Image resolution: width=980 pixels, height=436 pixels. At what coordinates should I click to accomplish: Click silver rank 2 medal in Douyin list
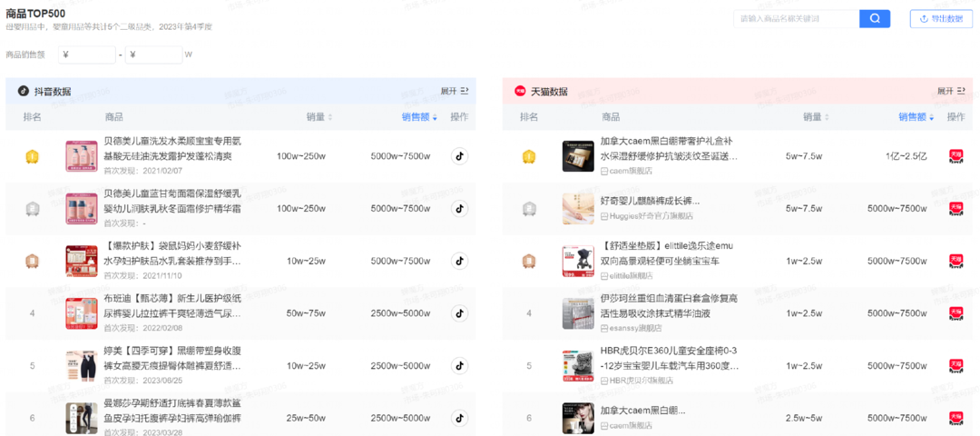pos(32,210)
